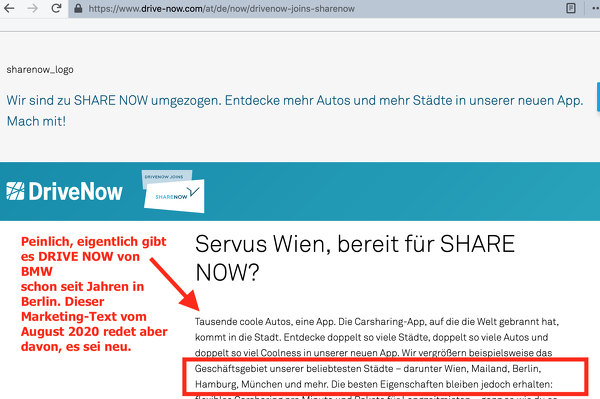The width and height of the screenshot is (600, 399).
Task: Click text line 'kommt in die Stadt. Entdecke doppelt'
Action: 371,337
